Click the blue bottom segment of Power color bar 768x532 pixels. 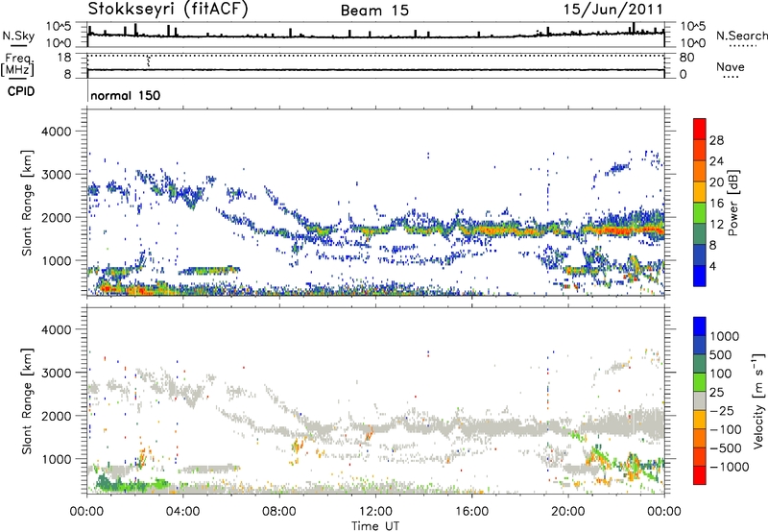click(700, 276)
